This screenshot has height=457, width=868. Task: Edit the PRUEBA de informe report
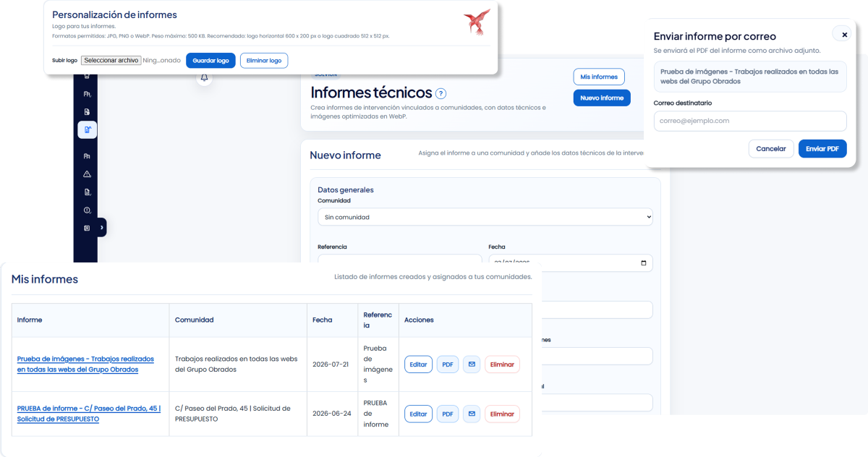pyautogui.click(x=418, y=414)
